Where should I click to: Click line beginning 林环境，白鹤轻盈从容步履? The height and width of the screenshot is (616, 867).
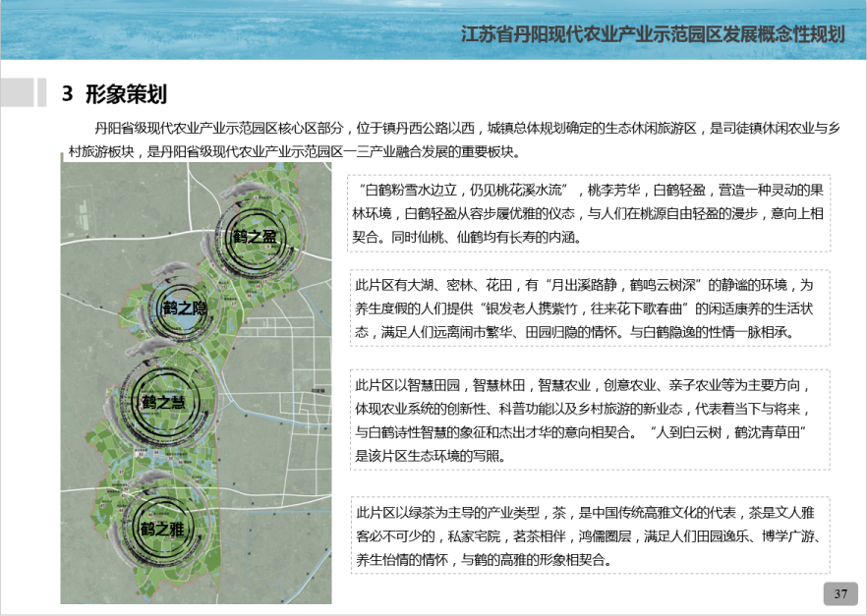click(x=588, y=213)
